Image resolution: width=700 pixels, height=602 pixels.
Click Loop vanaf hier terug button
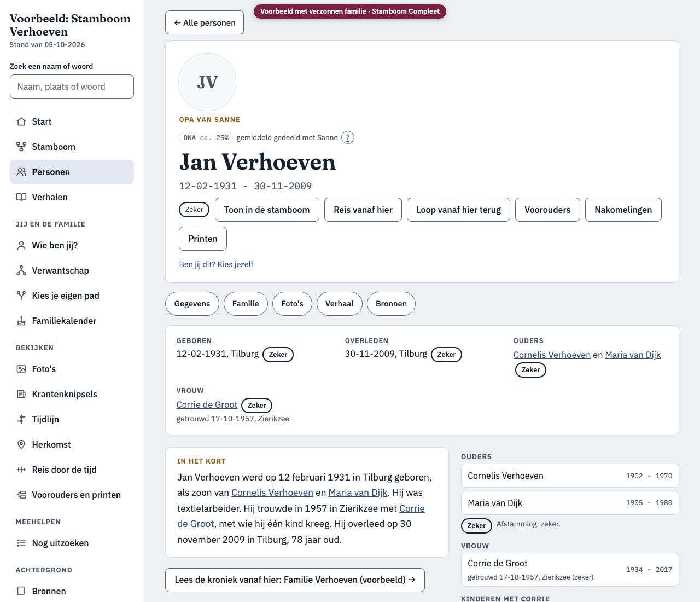click(458, 210)
